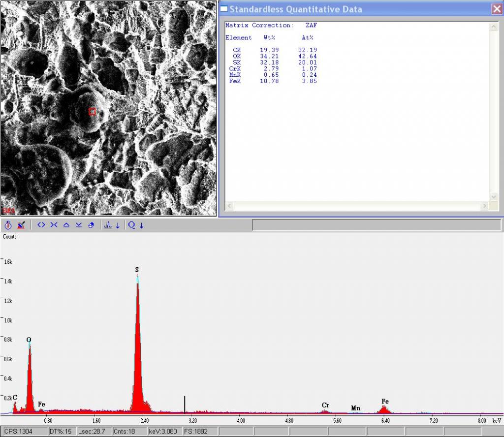Click the clear spectrum brush icon
The height and width of the screenshot is (437, 504).
pyautogui.click(x=21, y=225)
